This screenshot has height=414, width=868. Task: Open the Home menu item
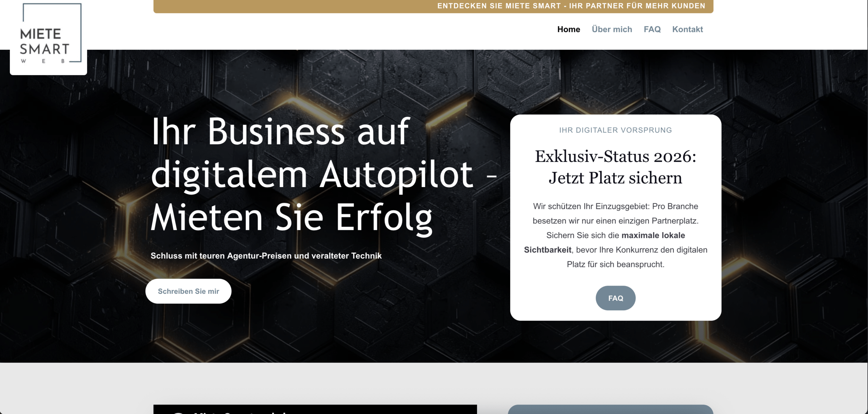569,29
